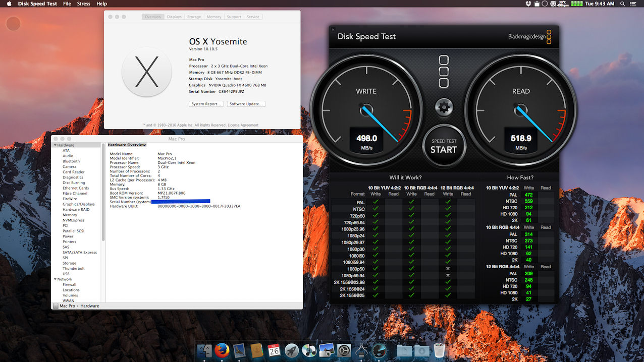Open Spotlight search
The image size is (644, 362).
point(623,4)
